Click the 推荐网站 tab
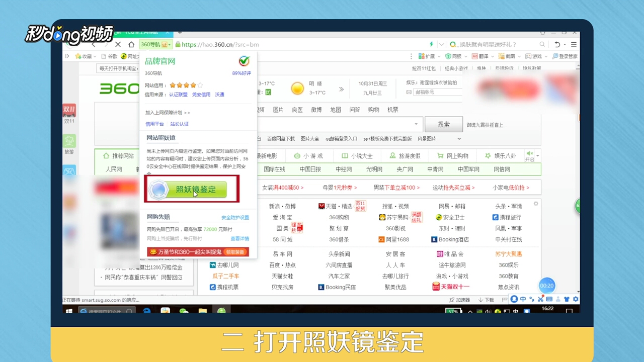This screenshot has width=644, height=362. click(119, 156)
